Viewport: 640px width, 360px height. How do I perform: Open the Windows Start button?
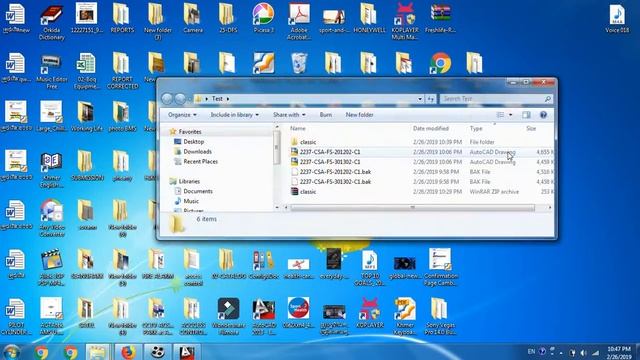[x=11, y=352]
